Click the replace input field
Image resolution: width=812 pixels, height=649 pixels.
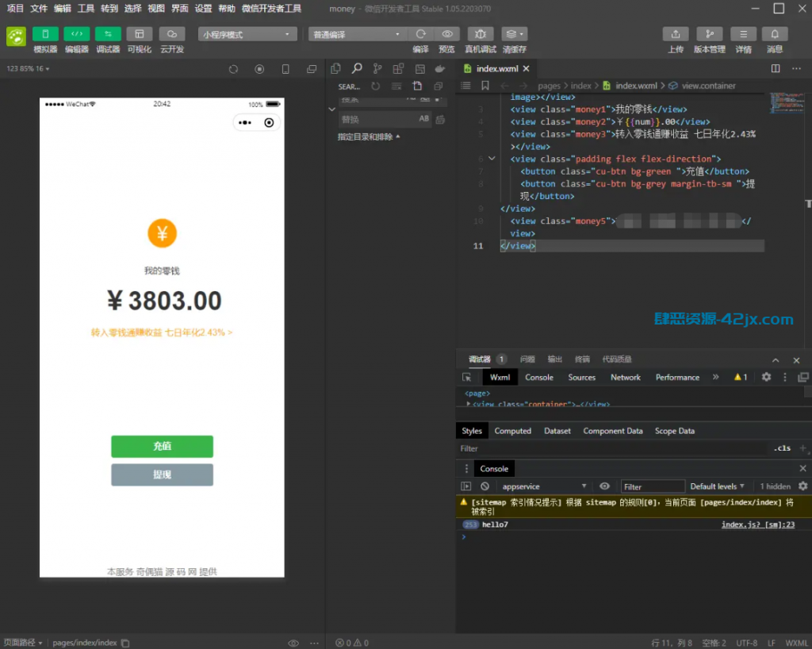378,120
